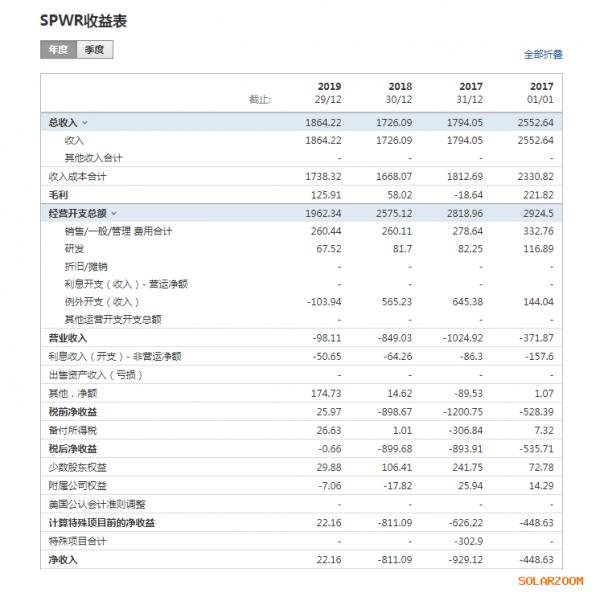The height and width of the screenshot is (609, 600).
Task: Click the 毛利 row label
Action: point(58,195)
